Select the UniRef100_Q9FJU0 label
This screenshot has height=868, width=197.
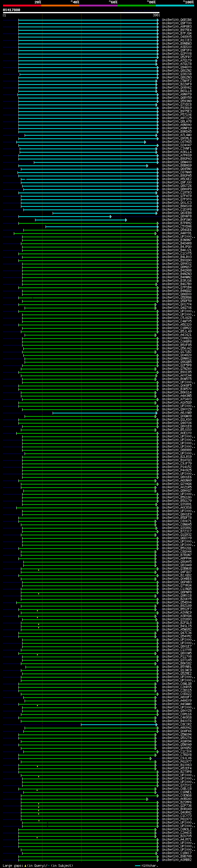[176, 182]
